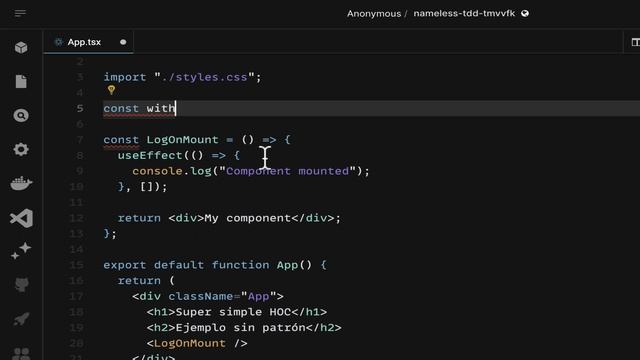The image size is (640, 360).
Task: Click sandbox name nameless-tdd-tmvvfk
Action: point(464,13)
